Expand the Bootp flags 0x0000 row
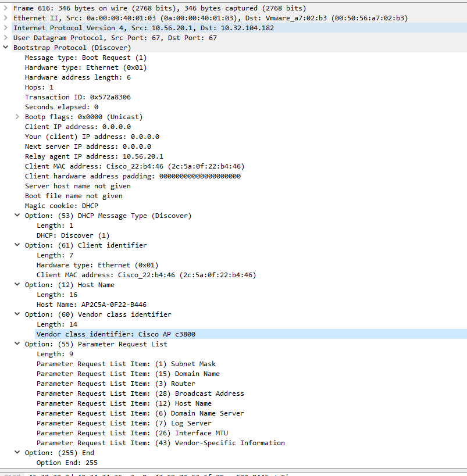 click(x=17, y=117)
